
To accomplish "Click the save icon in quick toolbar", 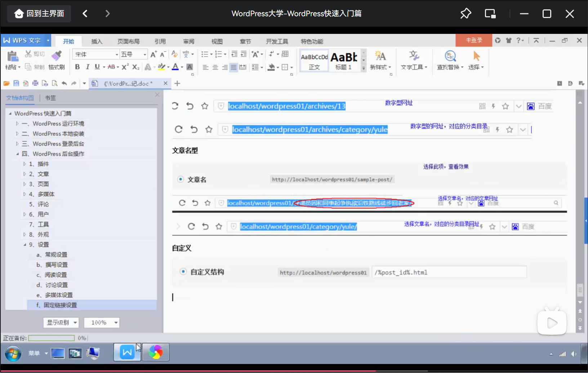I will point(16,83).
